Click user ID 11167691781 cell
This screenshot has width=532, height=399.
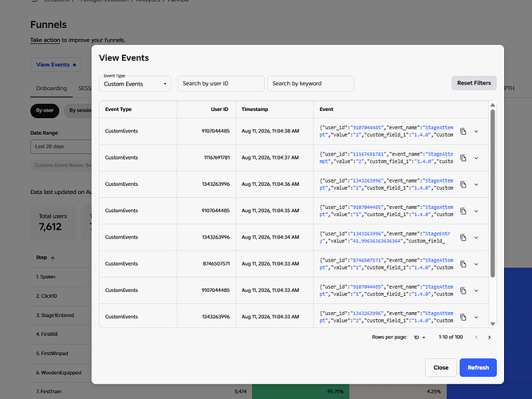216,157
